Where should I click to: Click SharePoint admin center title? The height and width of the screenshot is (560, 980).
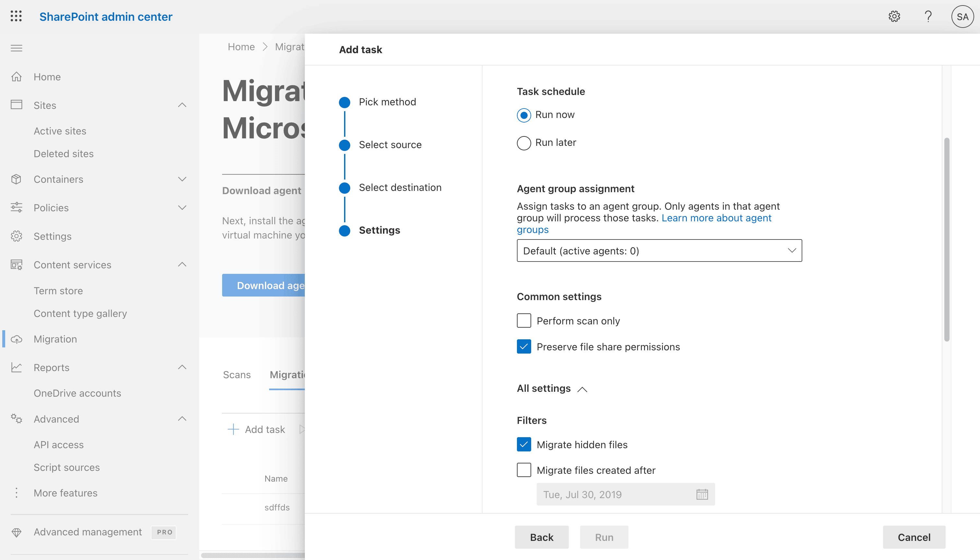[x=106, y=17]
